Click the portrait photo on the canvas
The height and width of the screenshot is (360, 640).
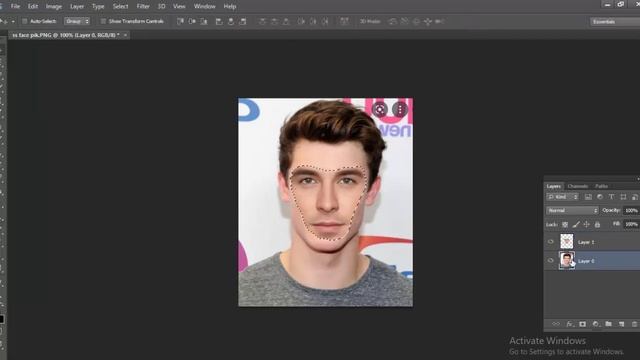(325, 202)
